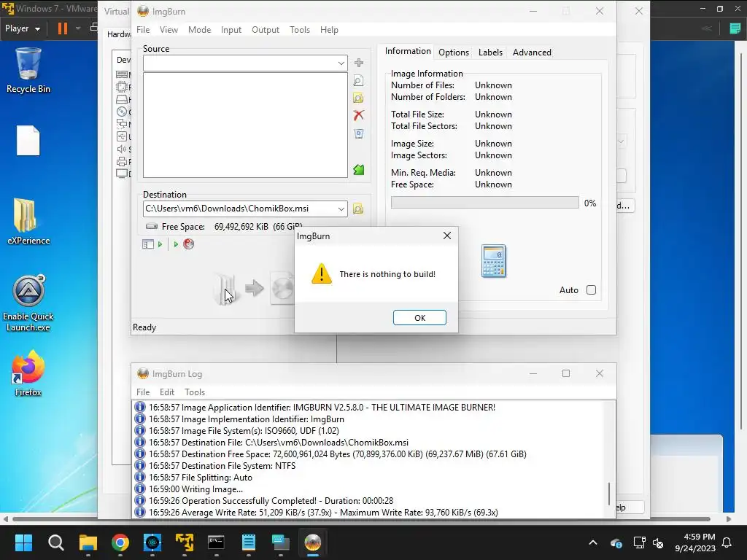
Task: Click the taskbar Search icon
Action: 55,542
